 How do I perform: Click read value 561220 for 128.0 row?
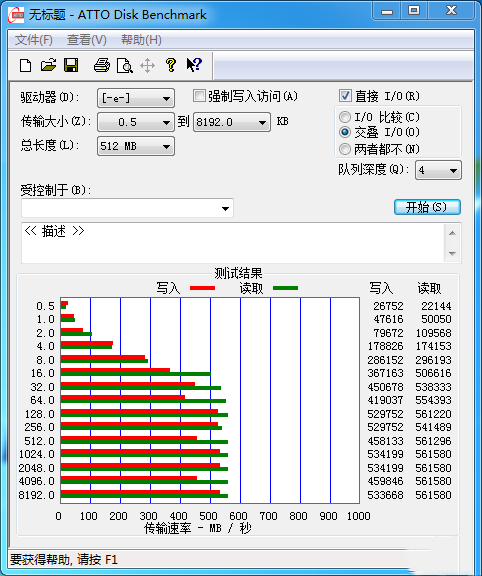click(x=433, y=414)
